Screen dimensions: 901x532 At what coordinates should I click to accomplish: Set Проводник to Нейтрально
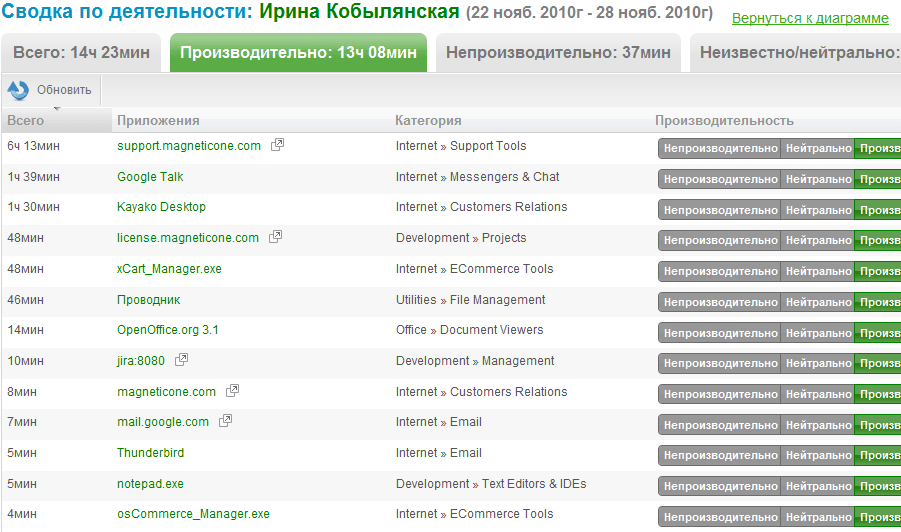(x=818, y=302)
